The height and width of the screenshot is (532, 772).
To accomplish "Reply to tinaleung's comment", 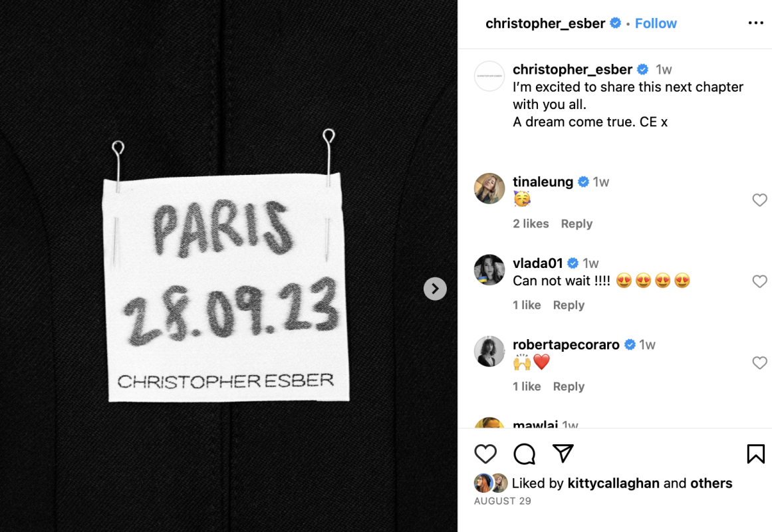I will 577,223.
